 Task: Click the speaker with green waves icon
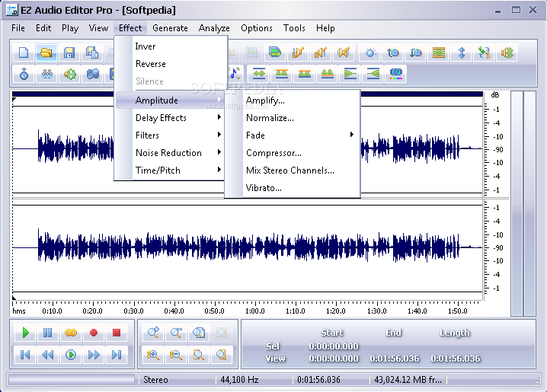[x=507, y=53]
